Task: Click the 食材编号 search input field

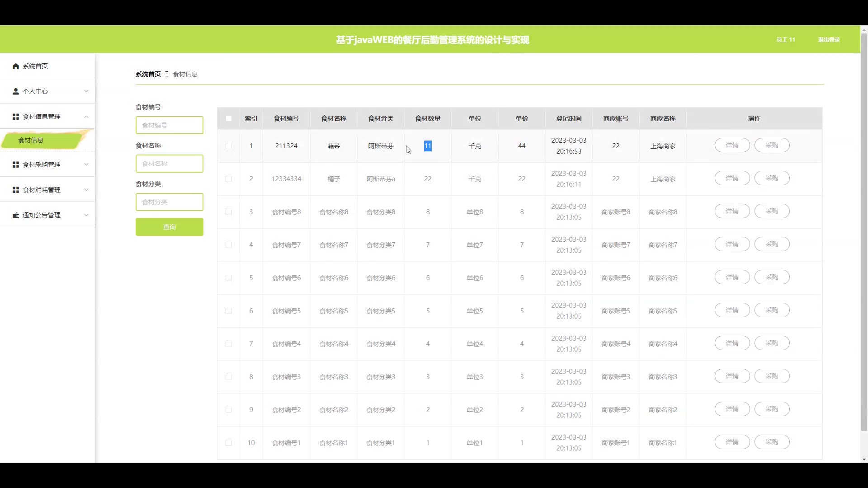Action: click(170, 125)
